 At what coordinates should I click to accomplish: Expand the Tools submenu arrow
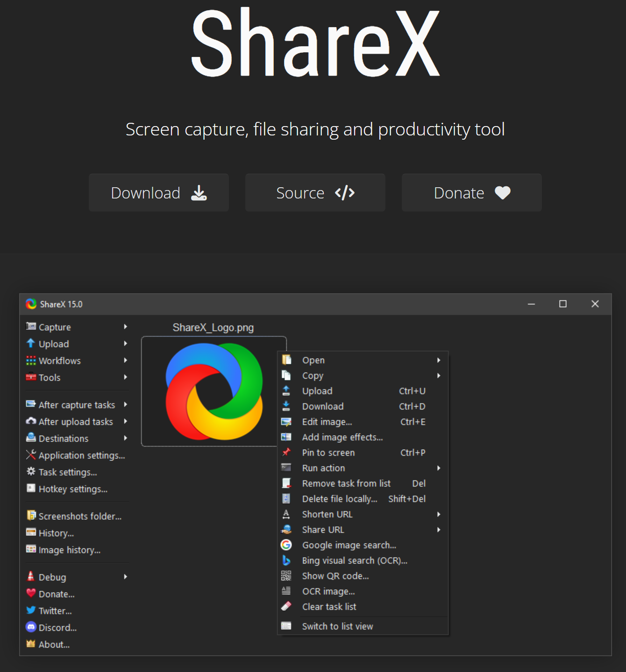125,377
